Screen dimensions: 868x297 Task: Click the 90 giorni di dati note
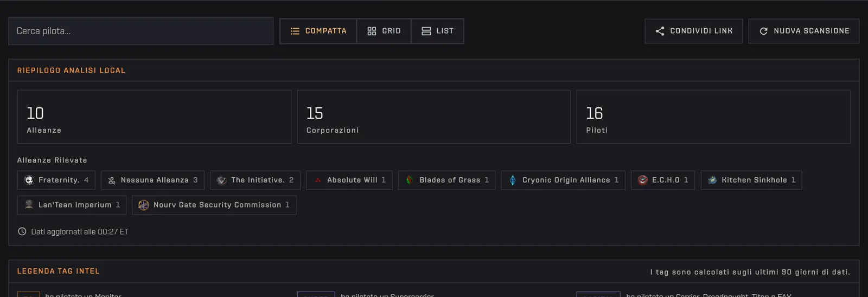(750, 272)
